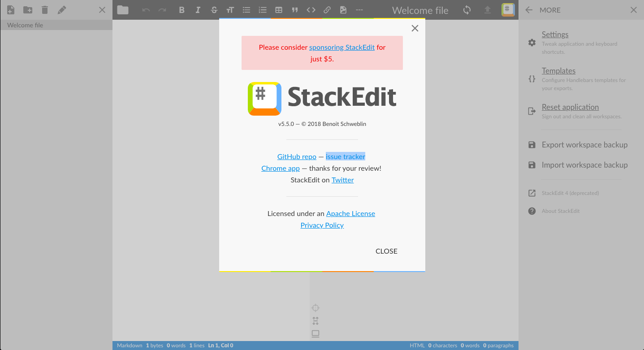Apply bold formatting
644x350 pixels.
point(182,10)
